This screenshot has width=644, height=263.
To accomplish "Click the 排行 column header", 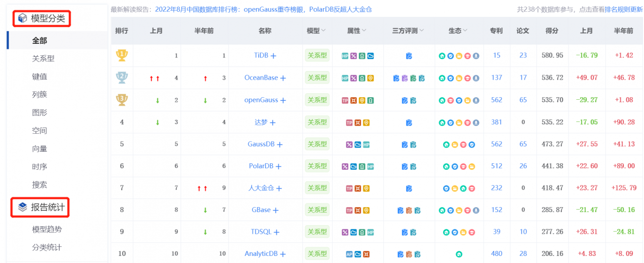I will point(122,31).
